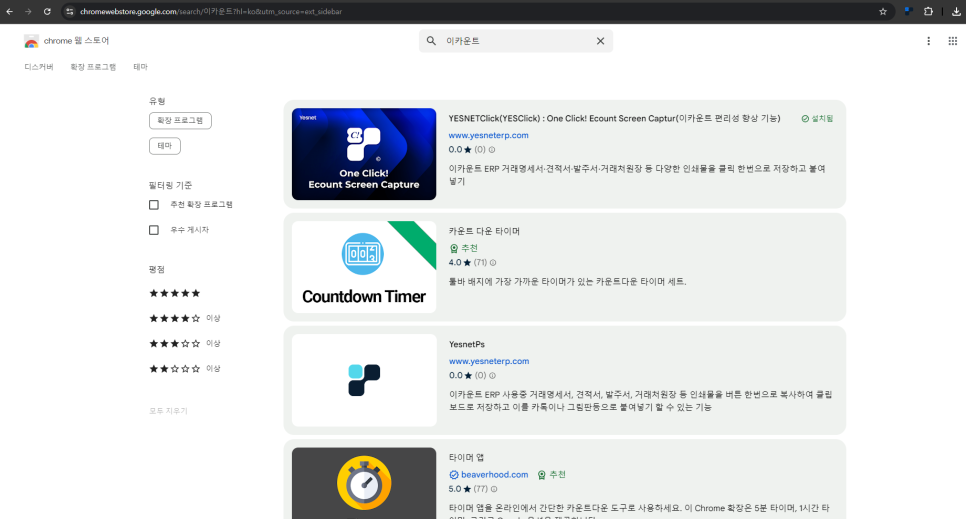Click the 추천 badge on 카운트 다운 타이머

[464, 248]
